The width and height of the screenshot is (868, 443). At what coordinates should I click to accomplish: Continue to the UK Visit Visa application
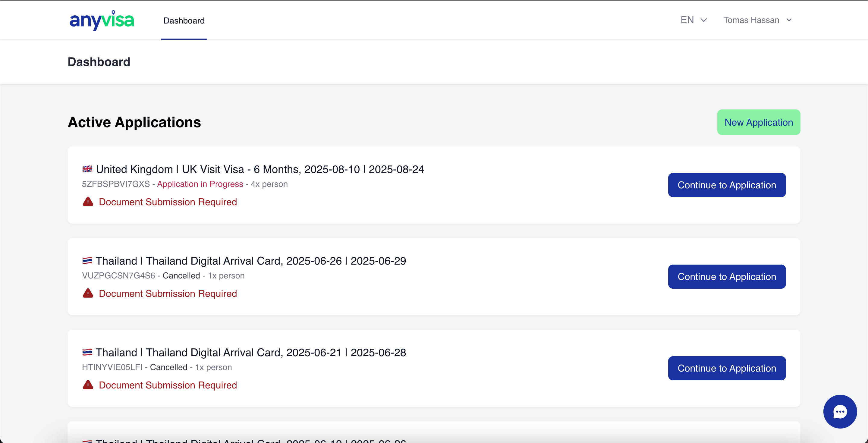pos(727,185)
